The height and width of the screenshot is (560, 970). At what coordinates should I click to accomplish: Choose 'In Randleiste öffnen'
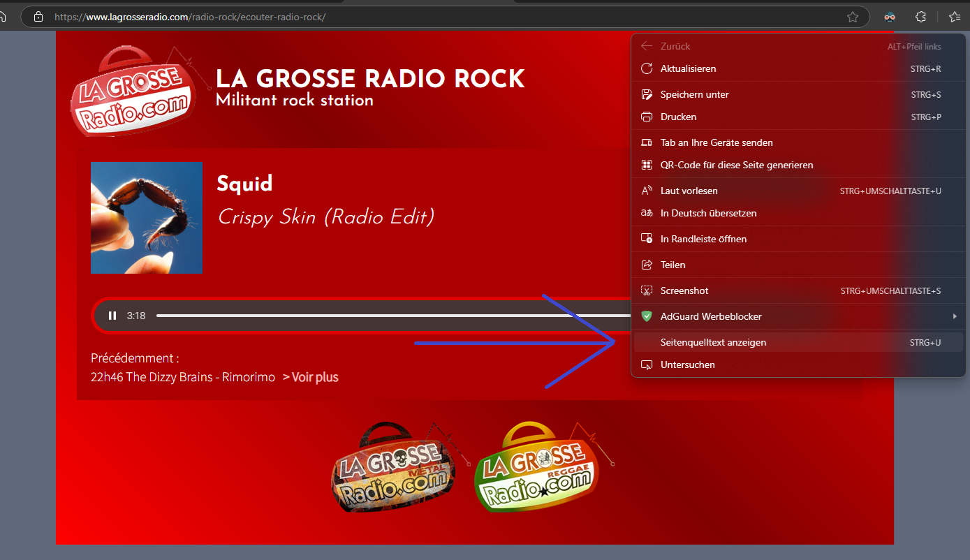tap(798, 239)
